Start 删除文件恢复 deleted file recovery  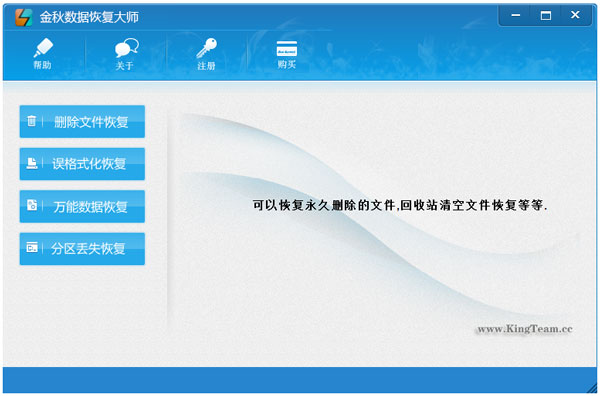[82, 122]
